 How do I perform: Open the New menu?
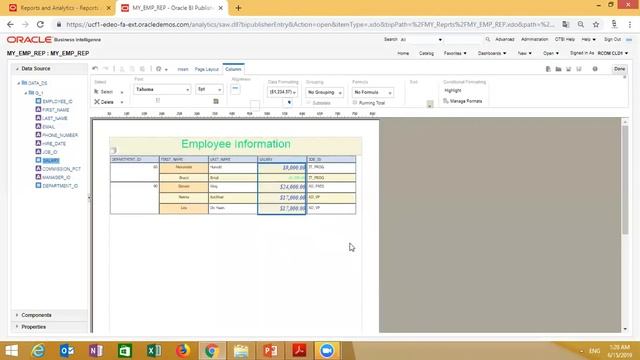tap(524, 53)
